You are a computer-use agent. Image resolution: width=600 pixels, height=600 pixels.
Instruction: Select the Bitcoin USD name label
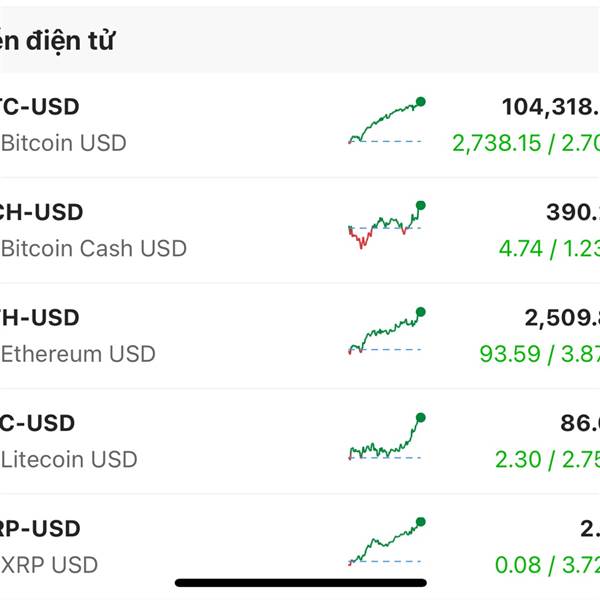[64, 143]
